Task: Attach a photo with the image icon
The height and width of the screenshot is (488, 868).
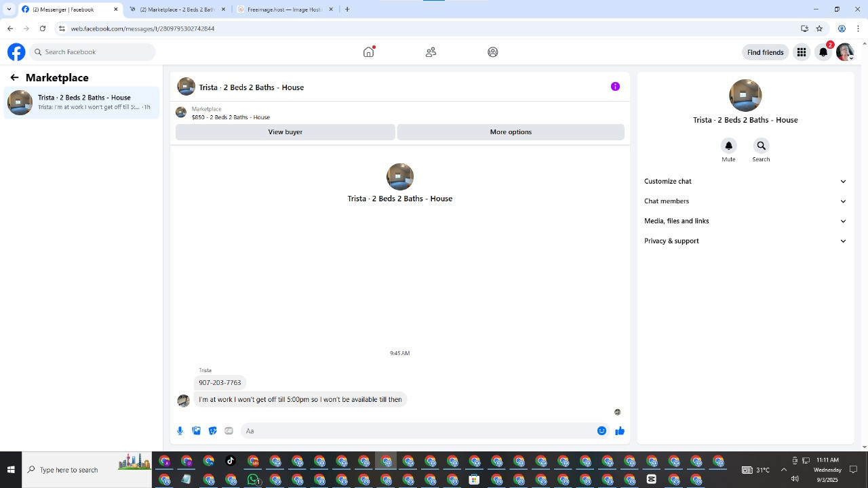Action: pos(196,431)
